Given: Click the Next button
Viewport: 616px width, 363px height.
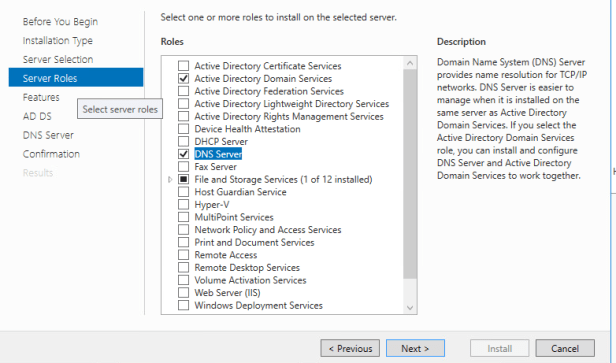Looking at the screenshot, I should coord(415,348).
